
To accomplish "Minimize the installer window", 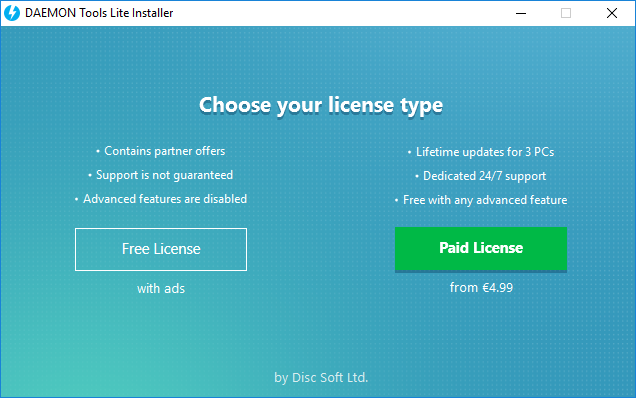I will click(x=521, y=13).
